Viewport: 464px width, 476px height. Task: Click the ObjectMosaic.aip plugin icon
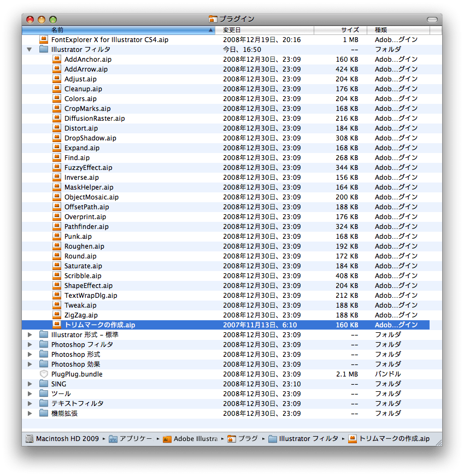click(57, 197)
